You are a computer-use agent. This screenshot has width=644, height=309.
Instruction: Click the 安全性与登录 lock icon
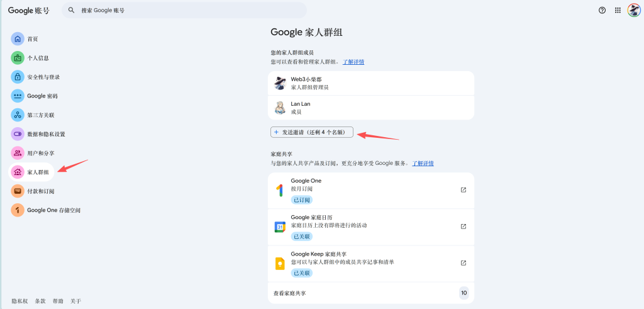pos(18,77)
